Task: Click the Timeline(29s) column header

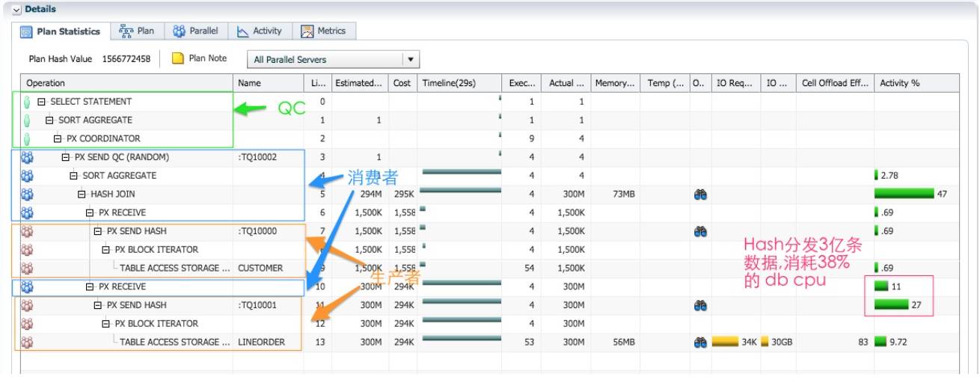Action: pos(459,83)
